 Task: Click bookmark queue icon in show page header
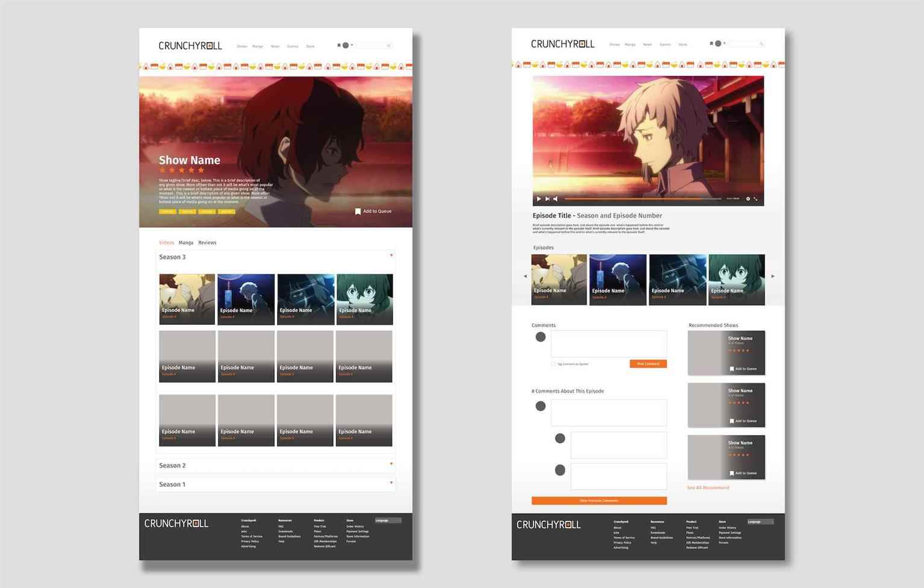(339, 45)
